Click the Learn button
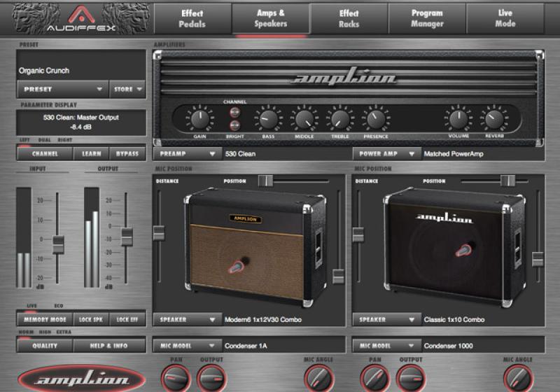Viewport: 560px width, 392px height. click(92, 153)
